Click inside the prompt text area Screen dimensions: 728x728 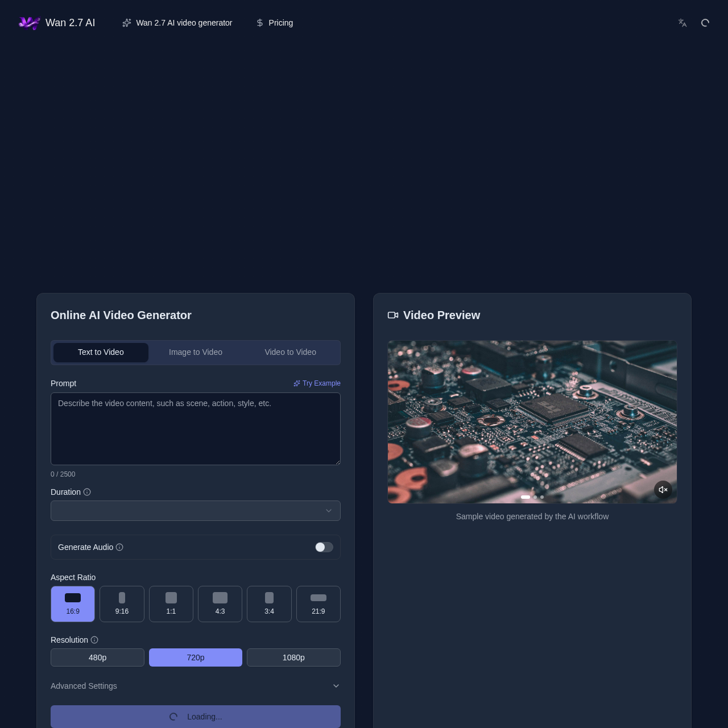pos(196,429)
